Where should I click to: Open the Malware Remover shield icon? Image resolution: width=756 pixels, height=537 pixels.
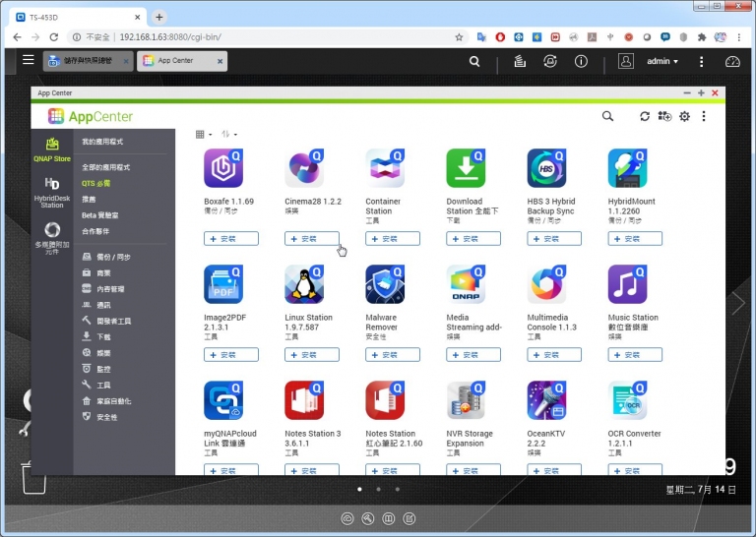click(x=385, y=284)
